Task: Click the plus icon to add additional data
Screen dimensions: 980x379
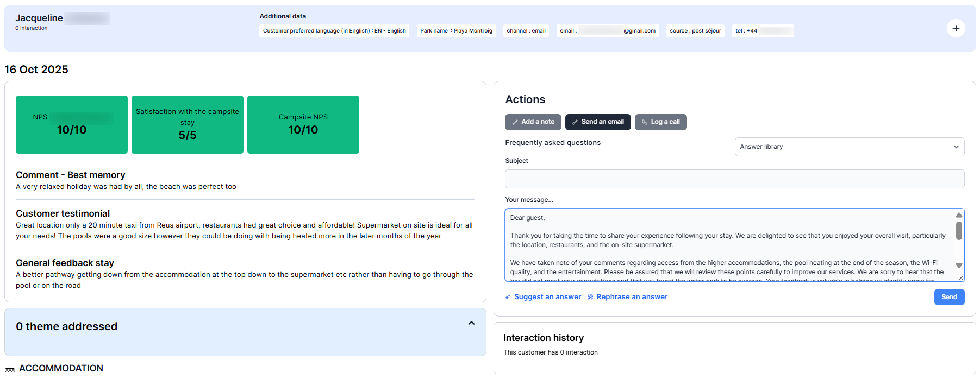Action: 956,28
